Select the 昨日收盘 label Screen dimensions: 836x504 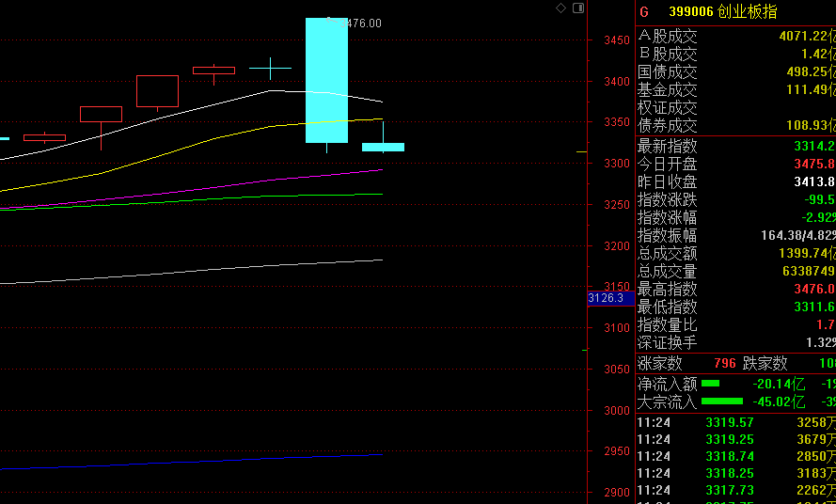click(668, 181)
